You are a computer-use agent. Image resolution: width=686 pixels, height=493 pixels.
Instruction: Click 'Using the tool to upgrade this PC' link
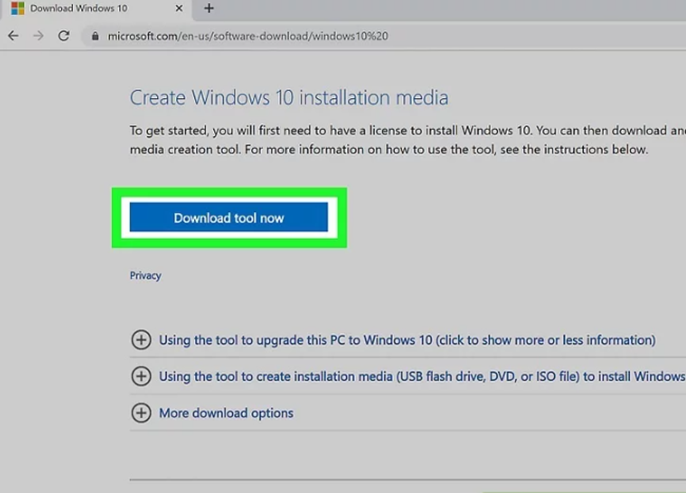407,340
